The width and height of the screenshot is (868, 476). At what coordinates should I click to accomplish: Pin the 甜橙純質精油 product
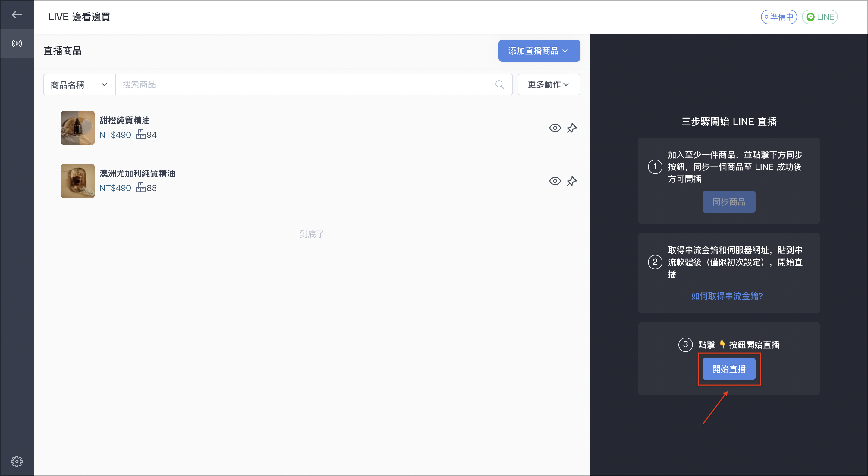tap(571, 128)
